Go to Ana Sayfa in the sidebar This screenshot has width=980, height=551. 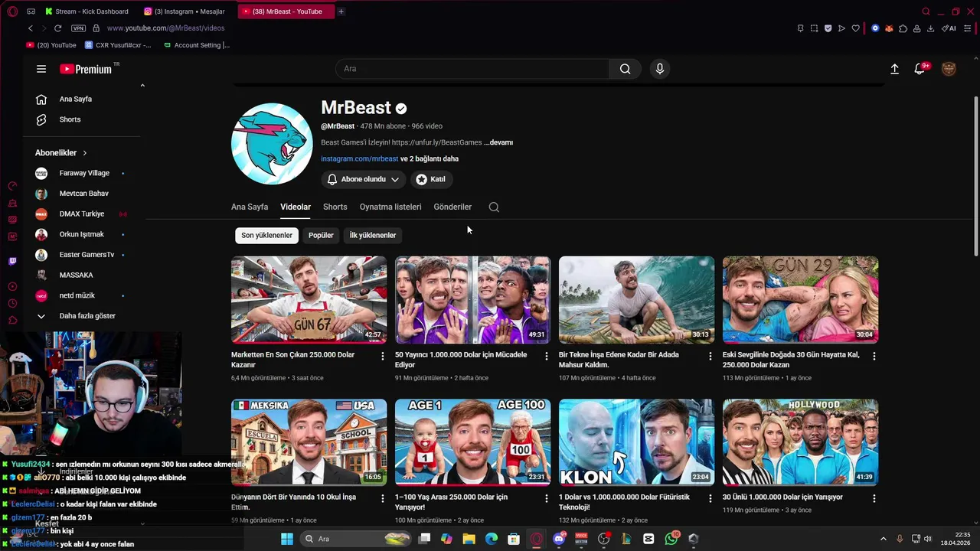click(77, 99)
